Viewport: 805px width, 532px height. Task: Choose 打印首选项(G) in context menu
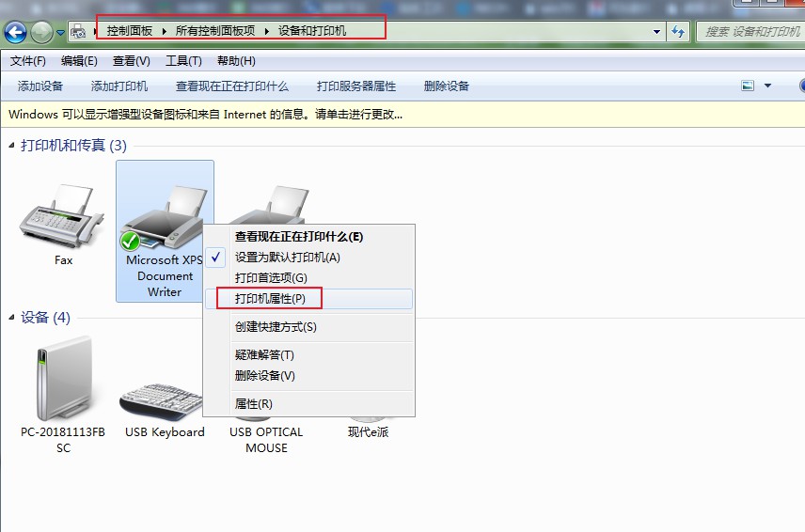[x=309, y=277]
